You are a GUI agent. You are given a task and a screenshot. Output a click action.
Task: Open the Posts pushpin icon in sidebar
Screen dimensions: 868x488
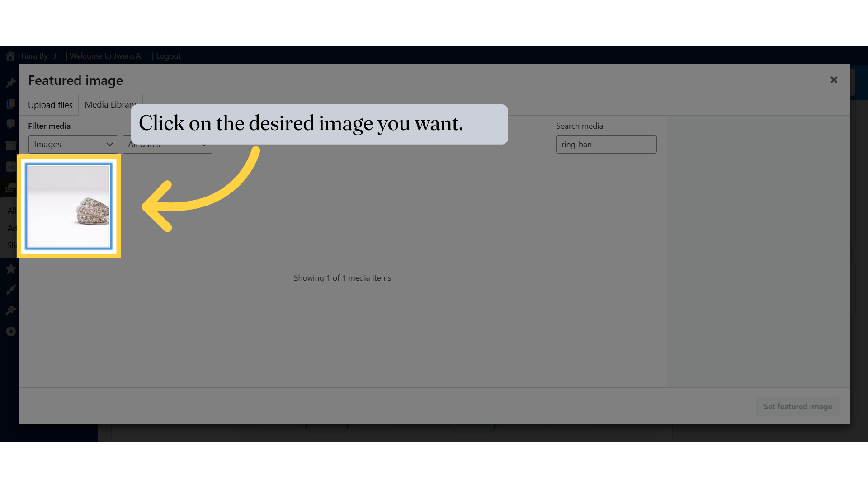[10, 82]
